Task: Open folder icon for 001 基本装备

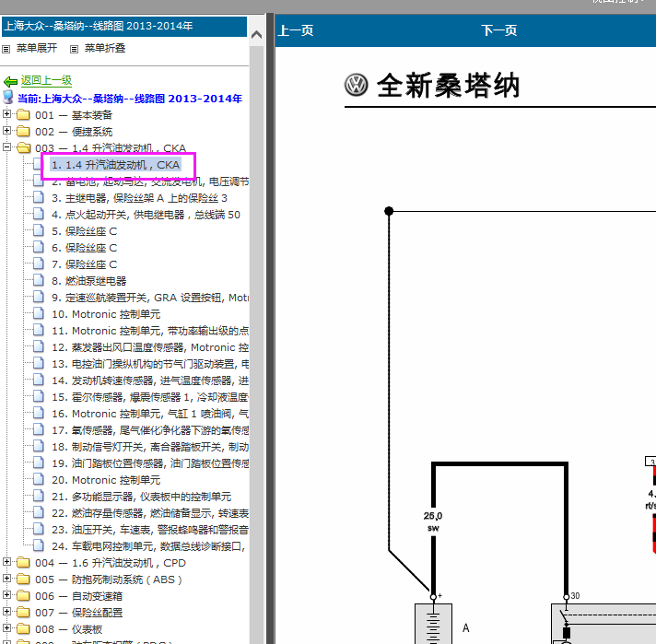Action: (23, 114)
